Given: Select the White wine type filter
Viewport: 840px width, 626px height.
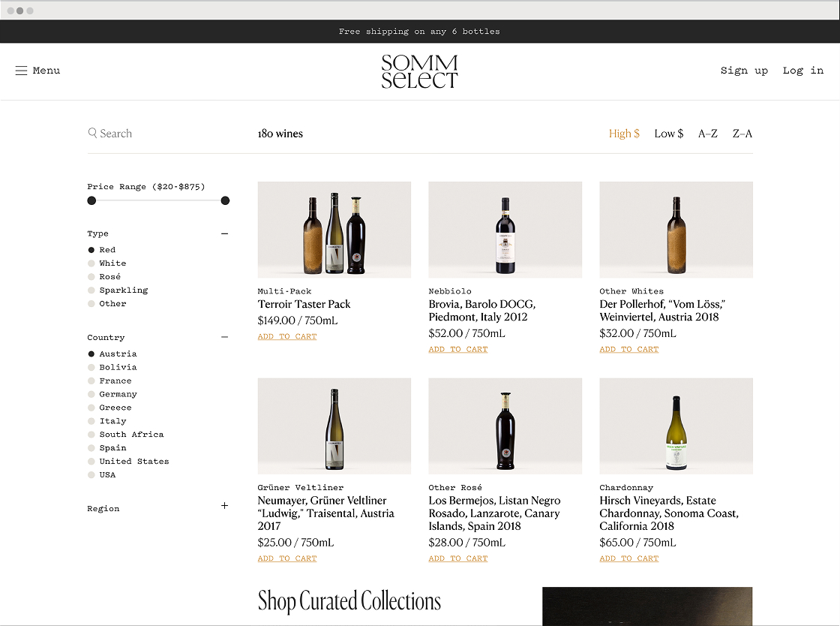Looking at the screenshot, I should tap(107, 263).
